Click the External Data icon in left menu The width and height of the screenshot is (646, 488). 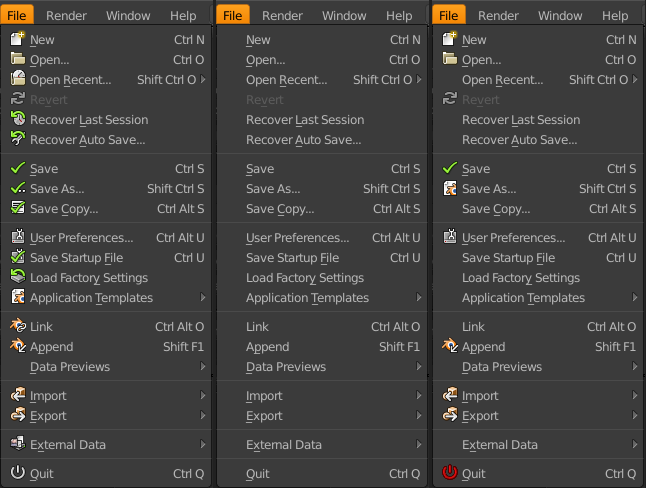point(18,443)
